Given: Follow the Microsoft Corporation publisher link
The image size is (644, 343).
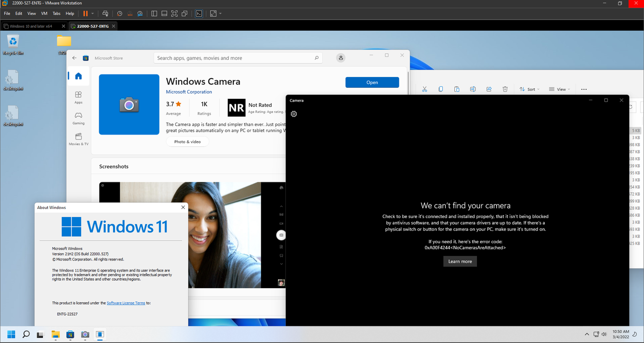Looking at the screenshot, I should coord(189,92).
